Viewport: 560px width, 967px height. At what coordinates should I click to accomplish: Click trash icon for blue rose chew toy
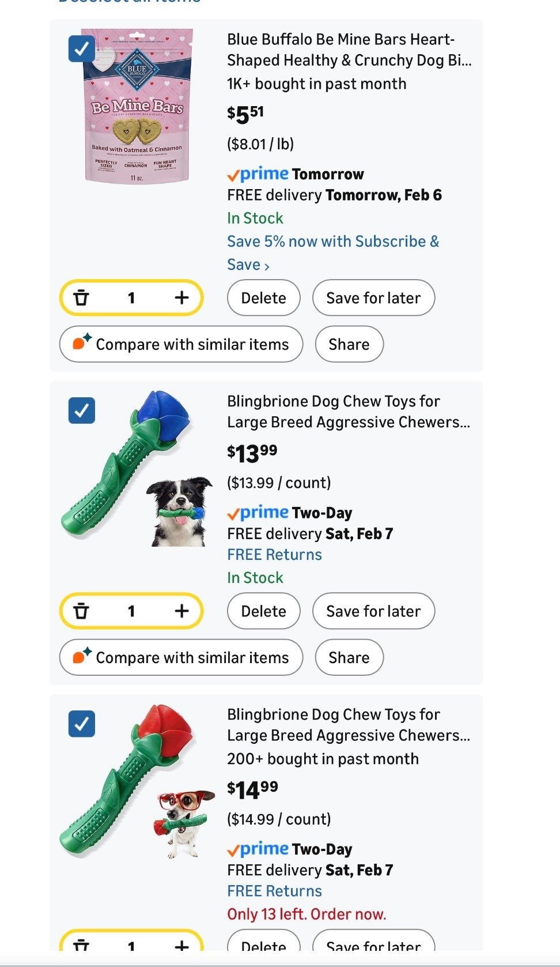(x=82, y=611)
